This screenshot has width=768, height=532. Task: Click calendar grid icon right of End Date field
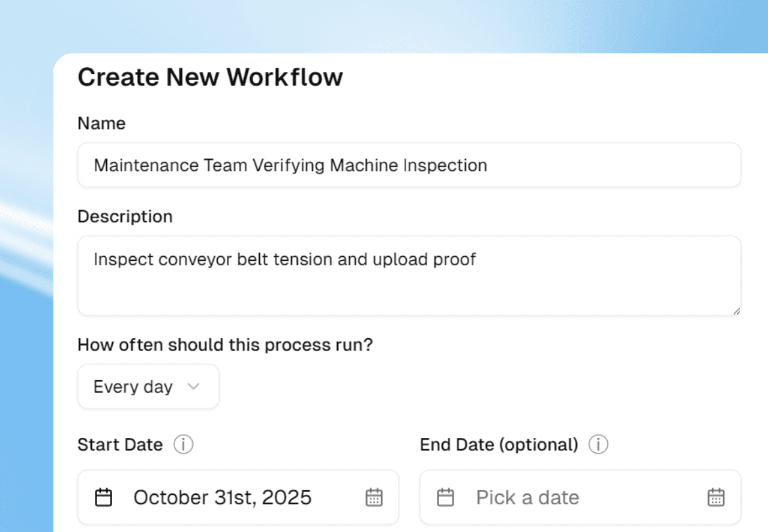click(716, 497)
